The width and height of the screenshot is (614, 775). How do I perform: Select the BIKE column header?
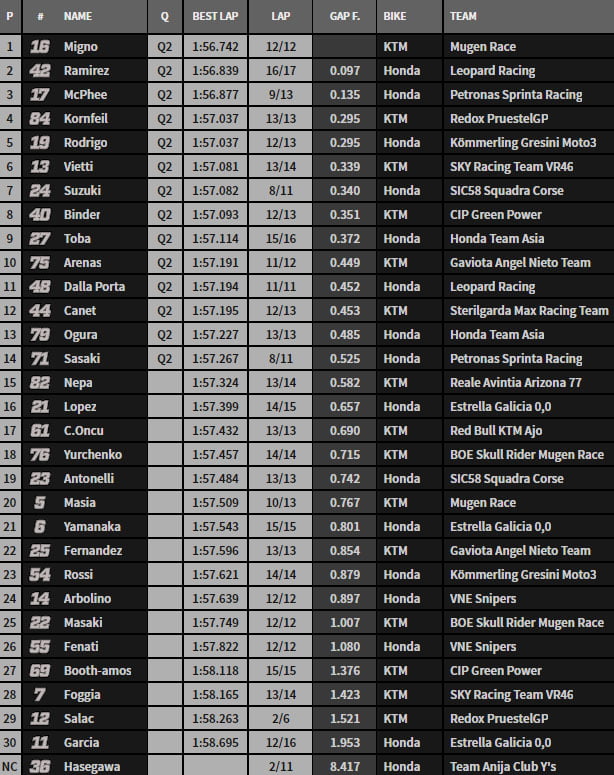pos(394,17)
